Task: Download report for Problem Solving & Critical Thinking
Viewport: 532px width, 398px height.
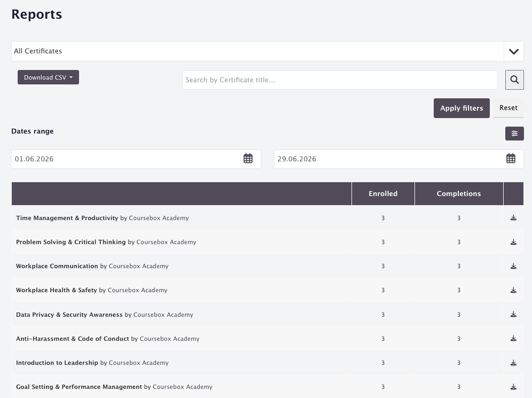Action: click(513, 242)
